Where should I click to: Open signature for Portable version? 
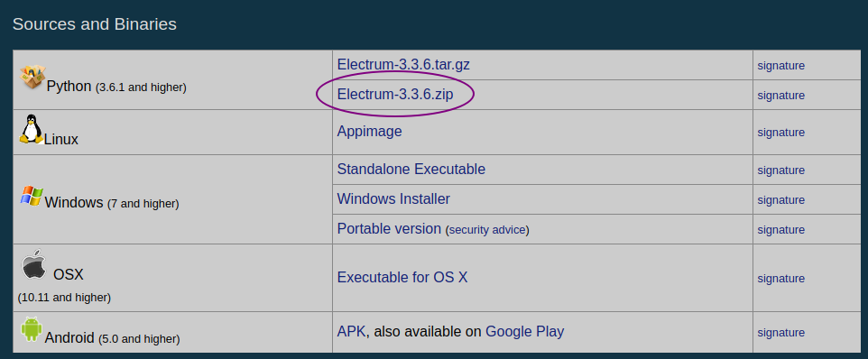point(780,229)
